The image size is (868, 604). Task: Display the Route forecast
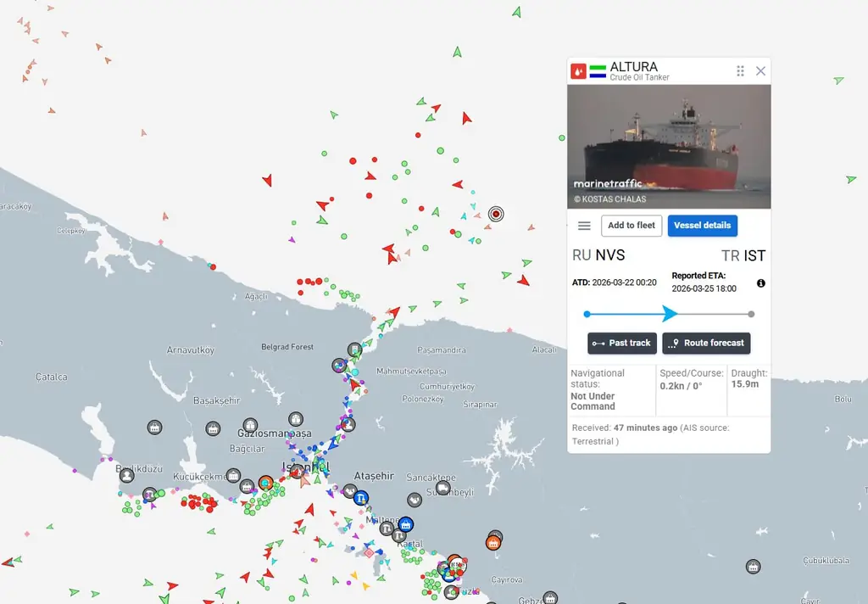pos(706,344)
